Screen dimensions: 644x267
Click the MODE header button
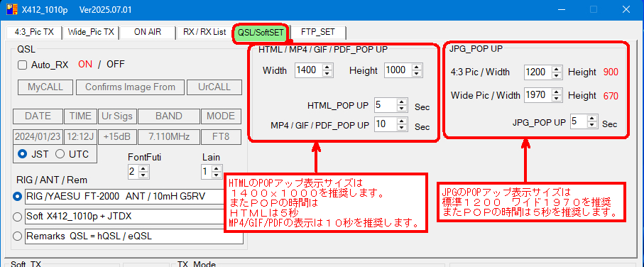point(221,116)
